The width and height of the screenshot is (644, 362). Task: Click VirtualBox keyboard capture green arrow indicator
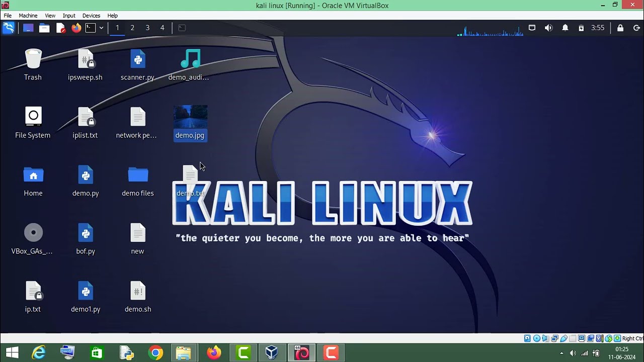(x=617, y=338)
